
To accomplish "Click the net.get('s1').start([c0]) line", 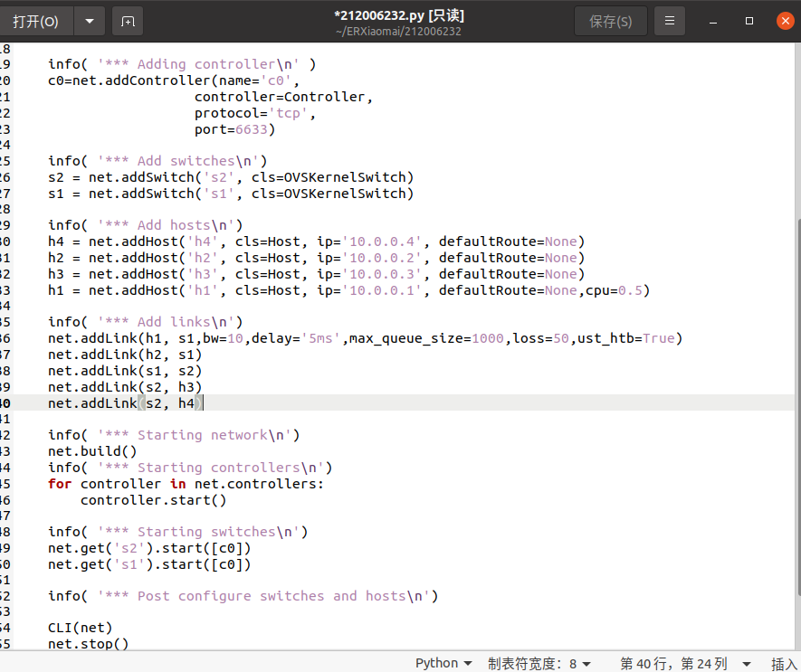I will click(x=149, y=564).
